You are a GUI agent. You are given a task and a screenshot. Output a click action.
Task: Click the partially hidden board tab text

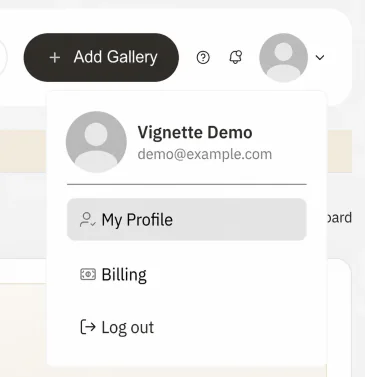coord(339,218)
